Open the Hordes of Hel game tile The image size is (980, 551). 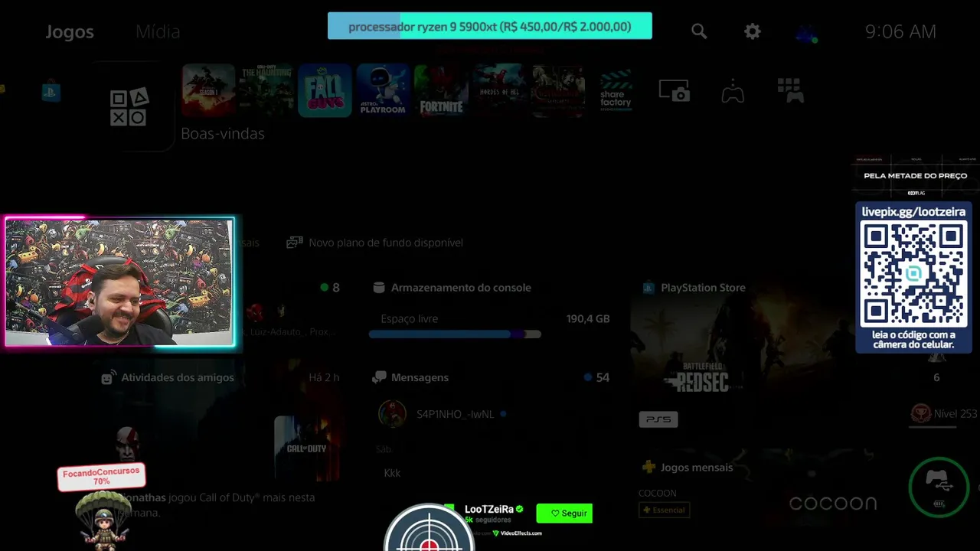pos(499,90)
